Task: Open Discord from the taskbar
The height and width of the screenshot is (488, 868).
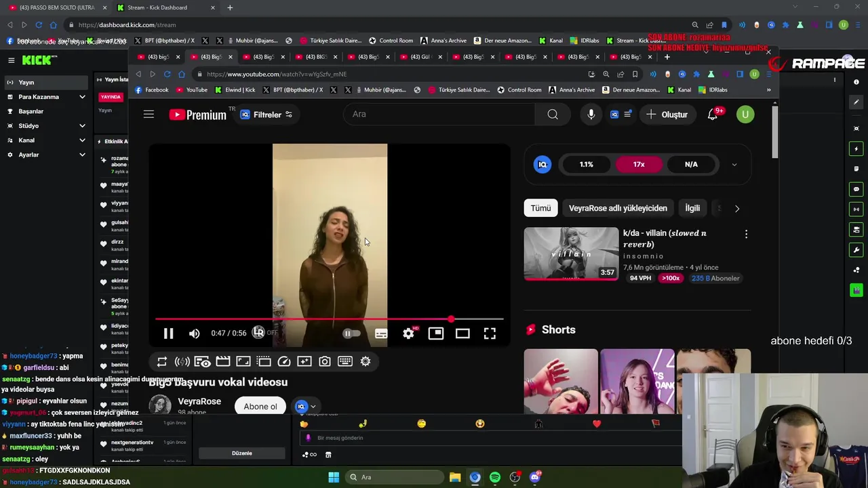Action: coord(535,477)
